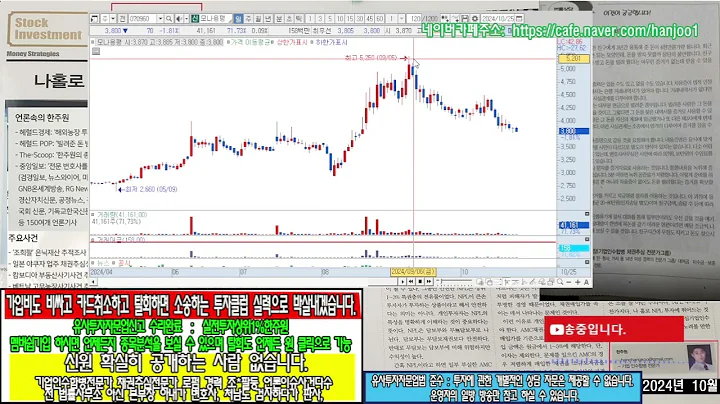This screenshot has width=720, height=404.
Task: Click the magnifier zoom icon in bottom toolbar
Action: tap(561, 281)
